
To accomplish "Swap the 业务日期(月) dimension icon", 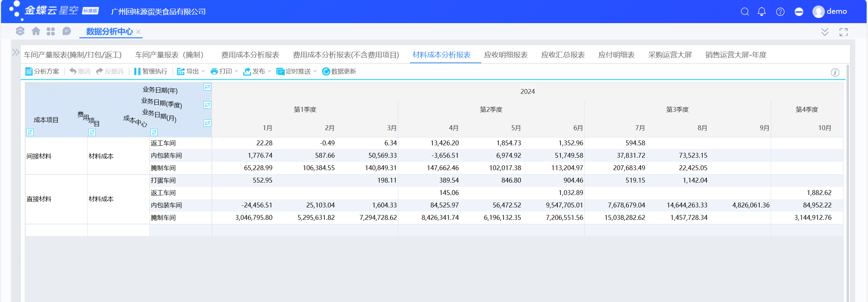I will pyautogui.click(x=207, y=123).
